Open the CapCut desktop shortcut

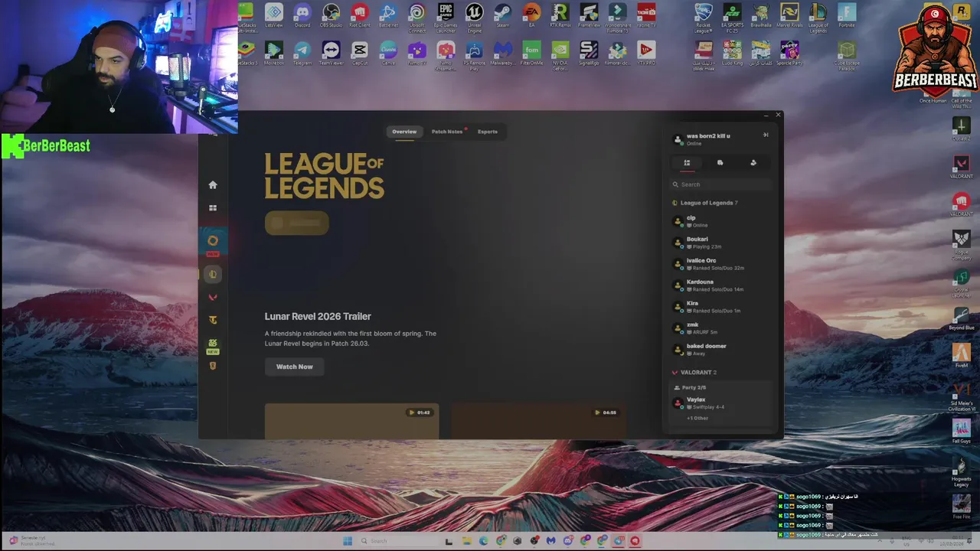[359, 54]
